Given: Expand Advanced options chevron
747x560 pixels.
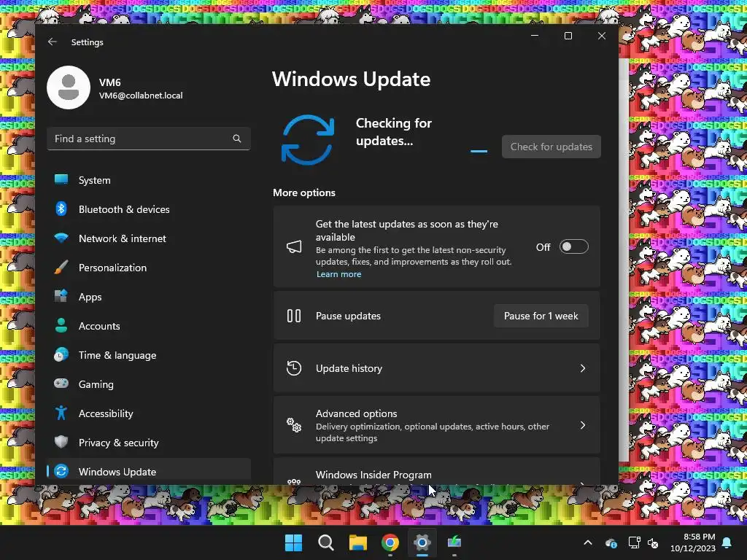Looking at the screenshot, I should (583, 425).
